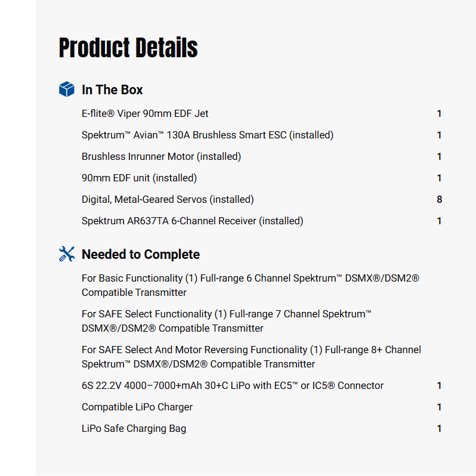The width and height of the screenshot is (476, 476).
Task: Click the For Basic Functionality transmitter requirement
Action: click(x=251, y=285)
